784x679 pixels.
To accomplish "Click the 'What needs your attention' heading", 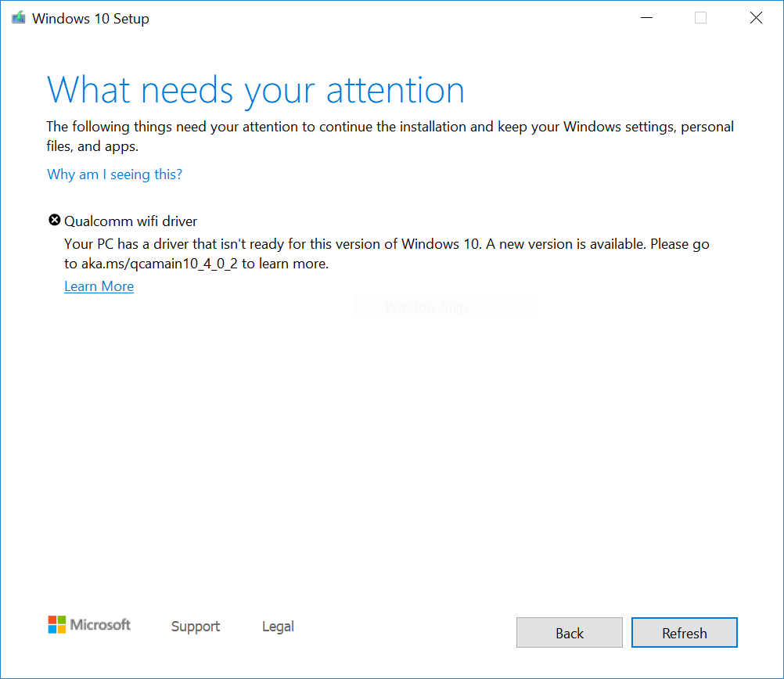I will (x=256, y=90).
